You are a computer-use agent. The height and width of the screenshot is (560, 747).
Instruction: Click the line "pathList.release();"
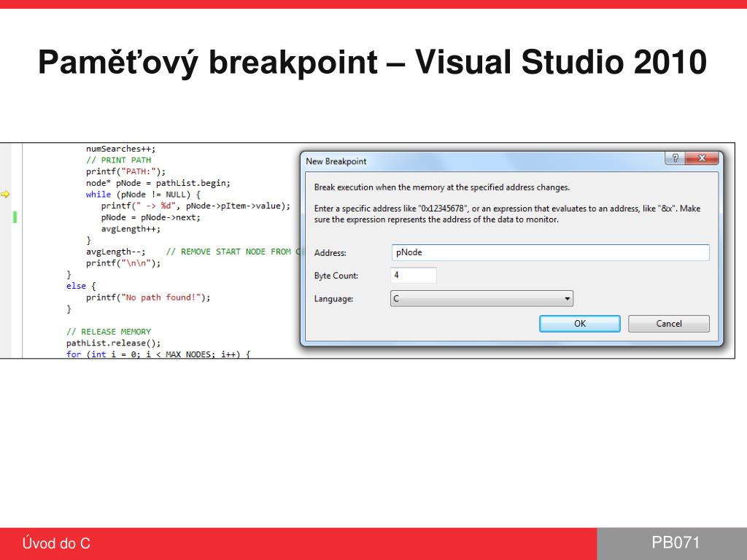click(x=113, y=343)
